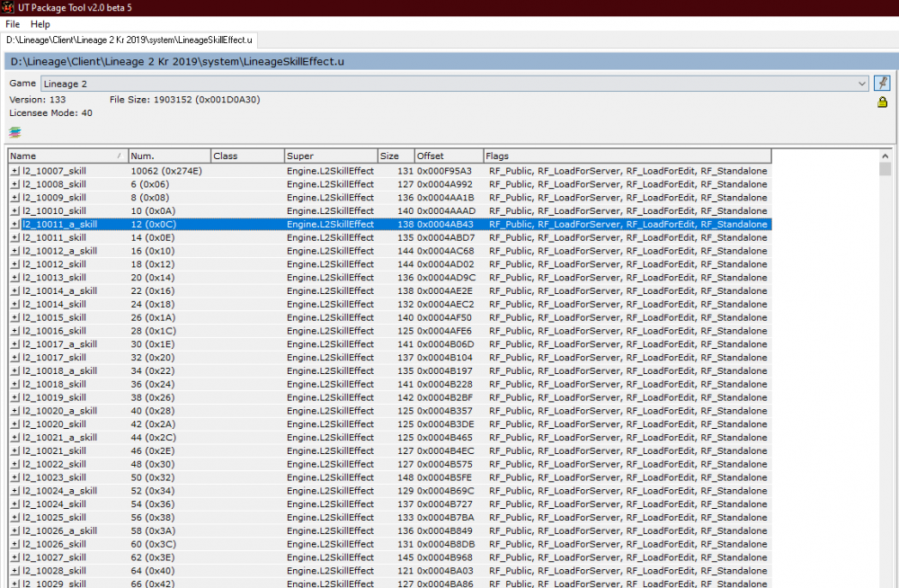Click the vertical scrollbar up arrow
The width and height of the screenshot is (899, 588).
pyautogui.click(x=885, y=155)
